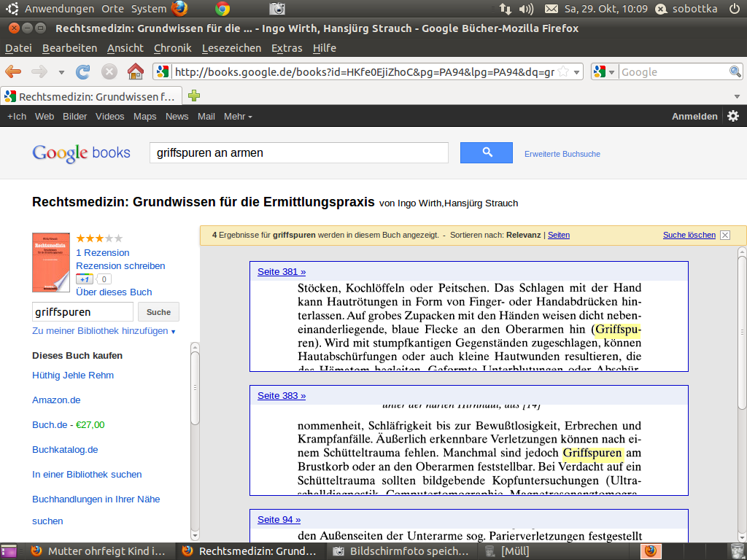The image size is (747, 560).
Task: Click Rezension schreiben link
Action: coord(120,265)
